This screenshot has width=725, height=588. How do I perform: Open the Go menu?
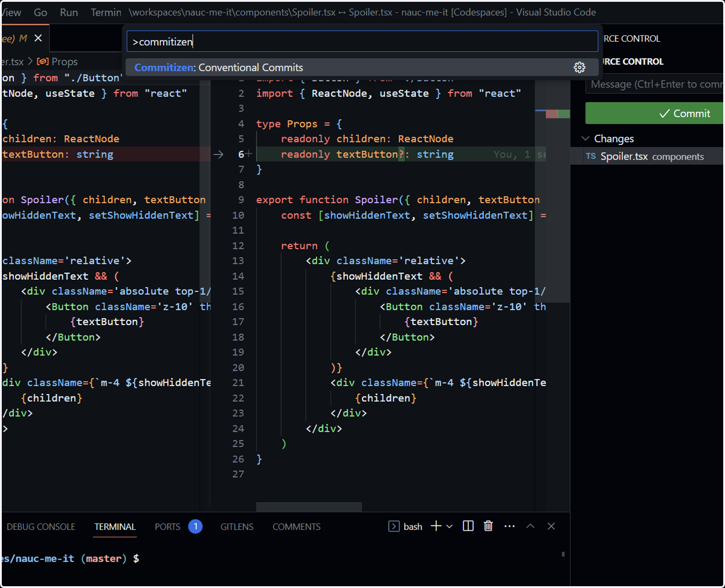pos(40,12)
